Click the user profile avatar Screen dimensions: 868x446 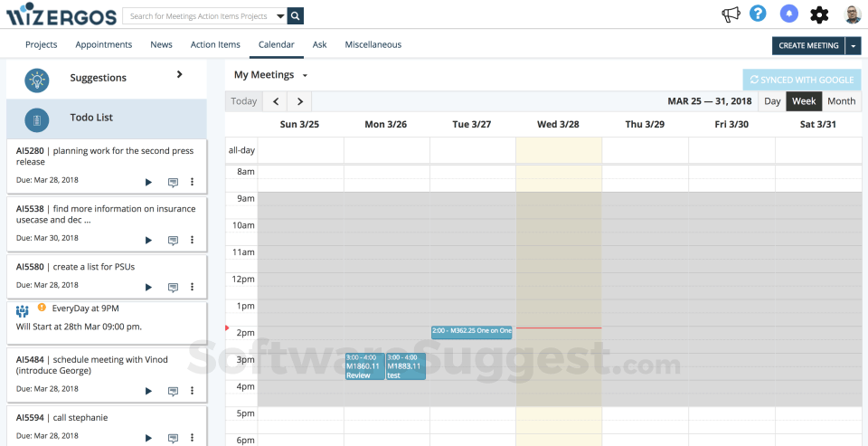click(853, 14)
